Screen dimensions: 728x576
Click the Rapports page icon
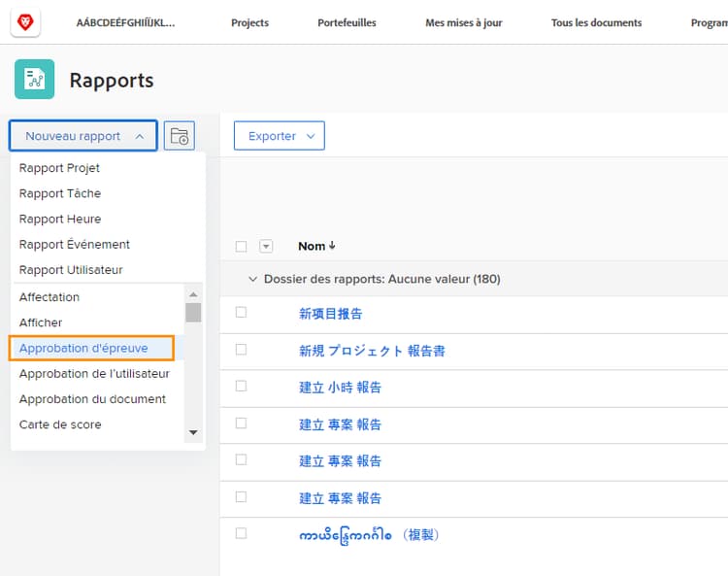pos(34,80)
